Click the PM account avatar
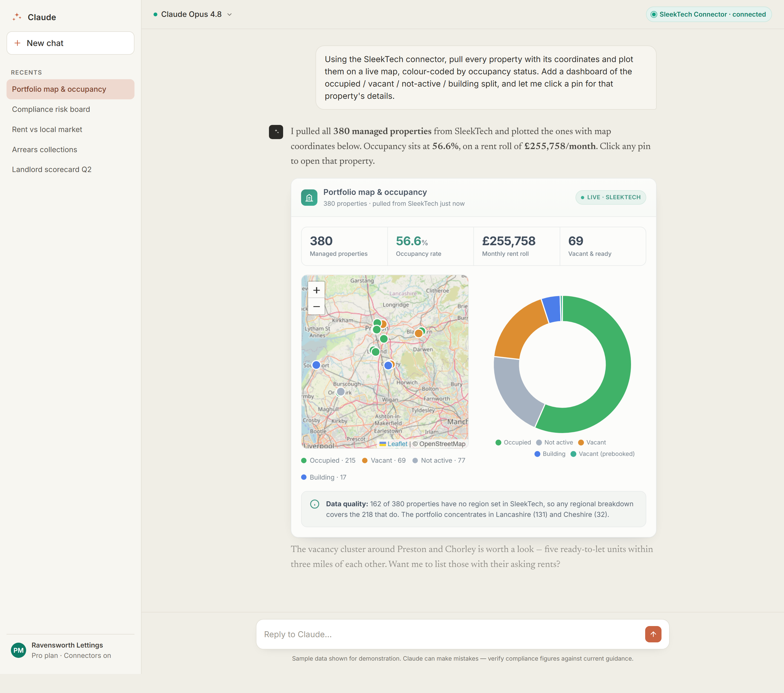 pyautogui.click(x=19, y=650)
